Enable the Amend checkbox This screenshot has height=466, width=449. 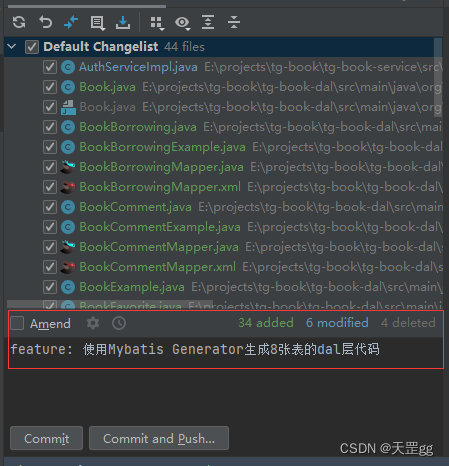17,323
